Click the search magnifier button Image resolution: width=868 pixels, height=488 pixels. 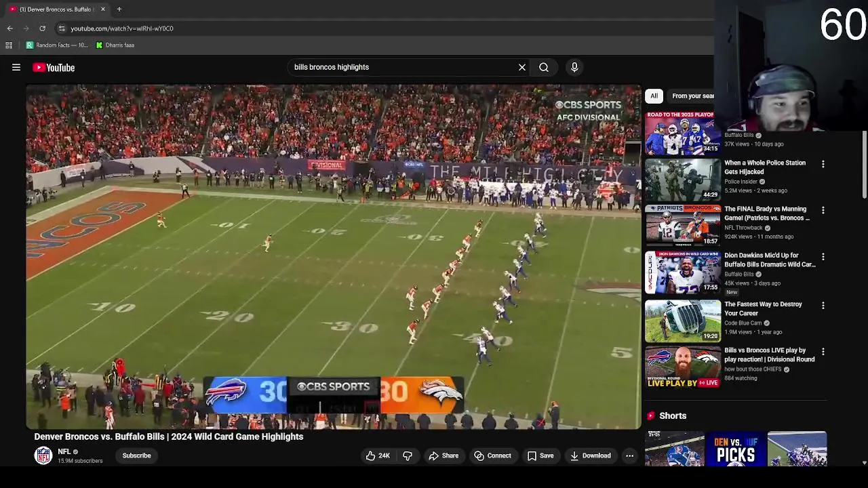coord(544,67)
